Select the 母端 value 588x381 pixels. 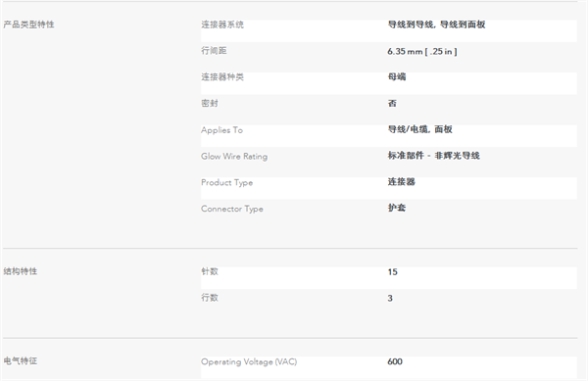coord(397,76)
